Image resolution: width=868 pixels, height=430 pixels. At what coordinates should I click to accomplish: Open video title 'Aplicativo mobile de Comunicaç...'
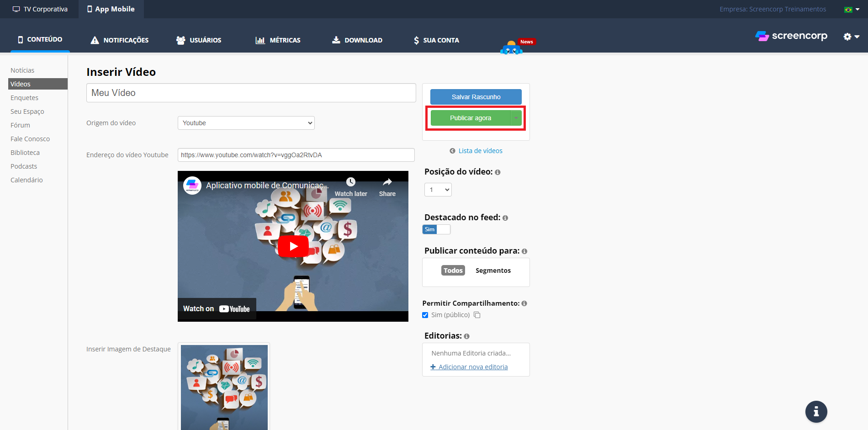coord(267,186)
